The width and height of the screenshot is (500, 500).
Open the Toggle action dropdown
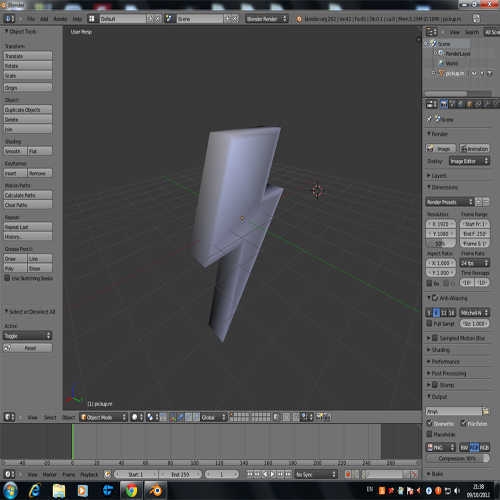[27, 336]
